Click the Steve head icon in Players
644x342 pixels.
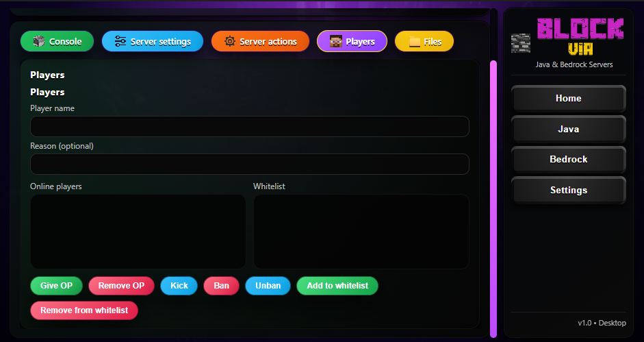335,42
